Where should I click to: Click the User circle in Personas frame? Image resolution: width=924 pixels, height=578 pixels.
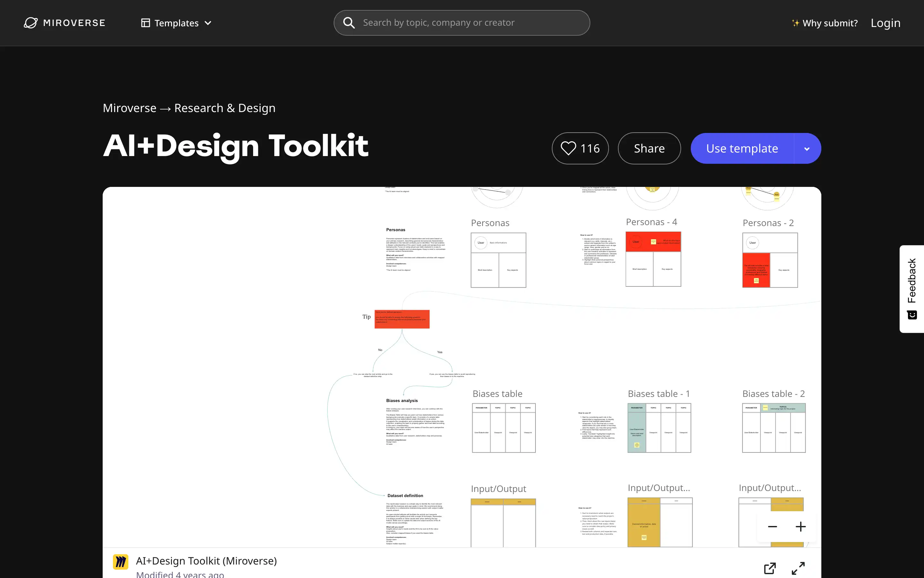[x=481, y=243]
